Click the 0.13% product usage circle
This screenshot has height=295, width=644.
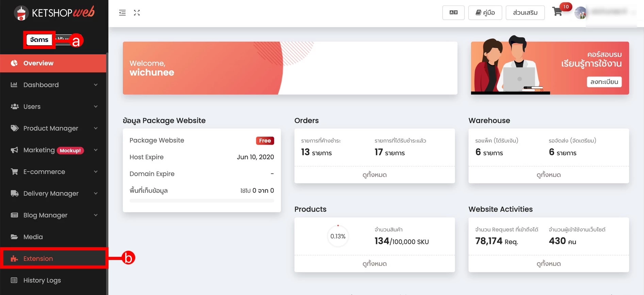tap(338, 236)
